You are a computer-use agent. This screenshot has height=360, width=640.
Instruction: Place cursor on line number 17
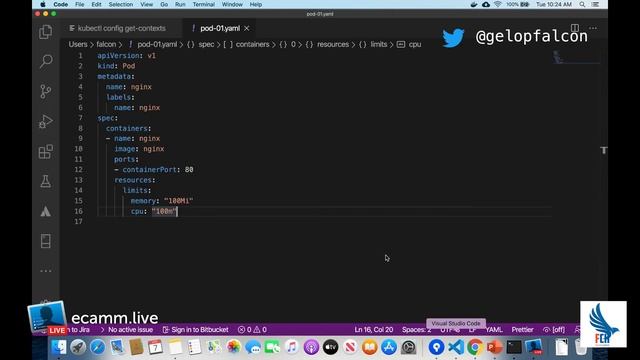[x=78, y=222]
